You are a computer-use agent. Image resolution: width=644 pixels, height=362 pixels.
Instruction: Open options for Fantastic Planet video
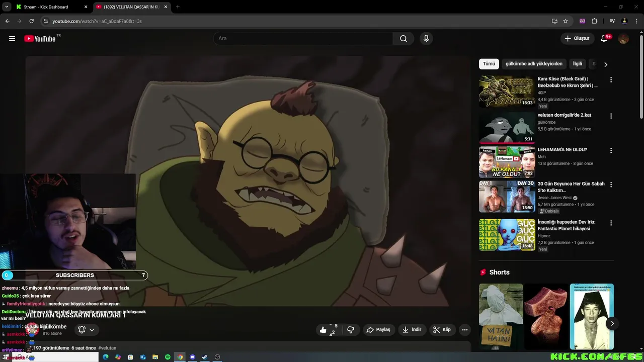611,223
